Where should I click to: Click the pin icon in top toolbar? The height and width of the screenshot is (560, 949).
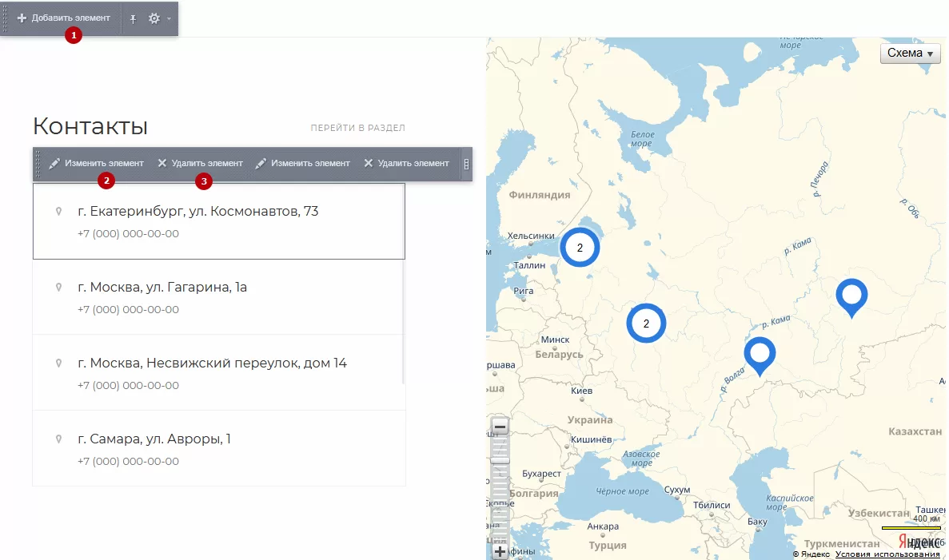pos(134,18)
